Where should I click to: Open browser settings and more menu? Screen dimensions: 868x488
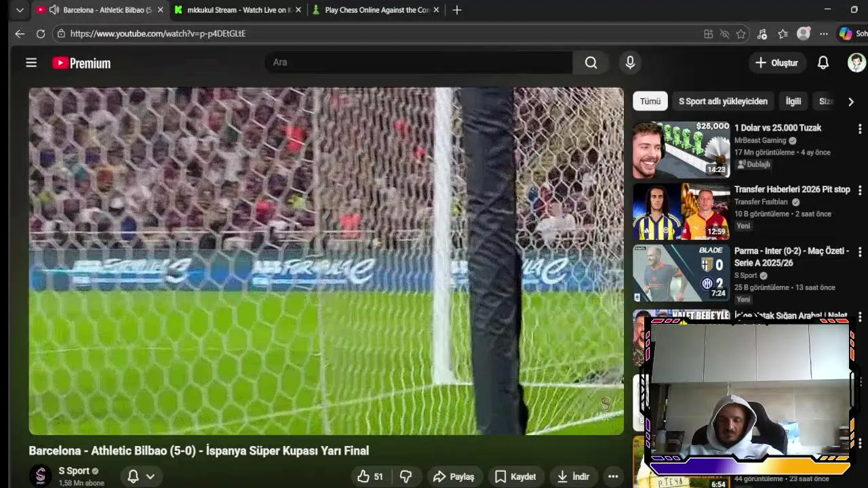(823, 34)
